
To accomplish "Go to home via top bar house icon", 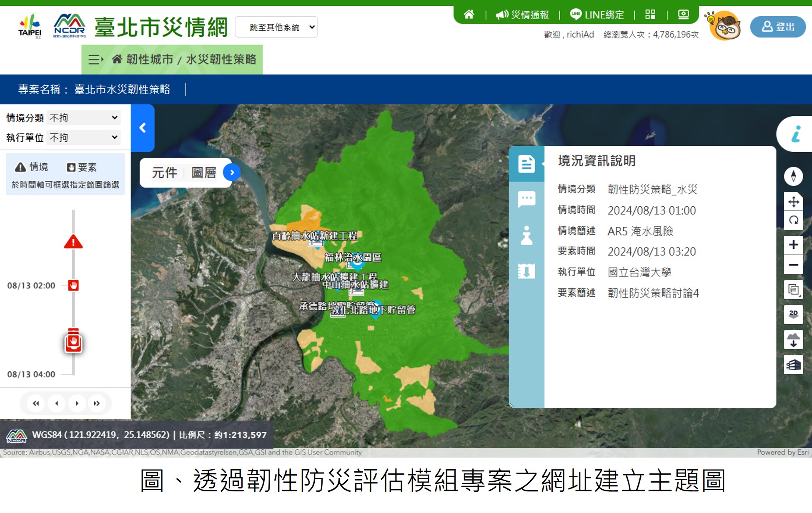I will click(469, 15).
